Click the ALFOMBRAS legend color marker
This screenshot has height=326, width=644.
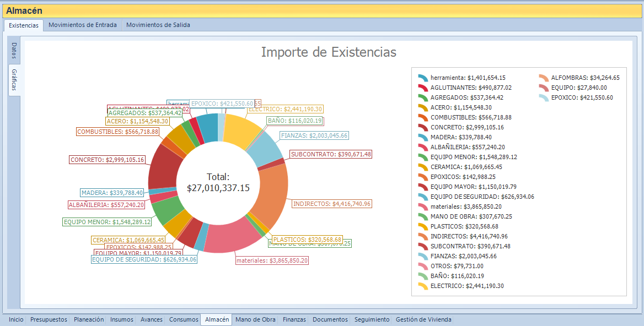pyautogui.click(x=544, y=78)
